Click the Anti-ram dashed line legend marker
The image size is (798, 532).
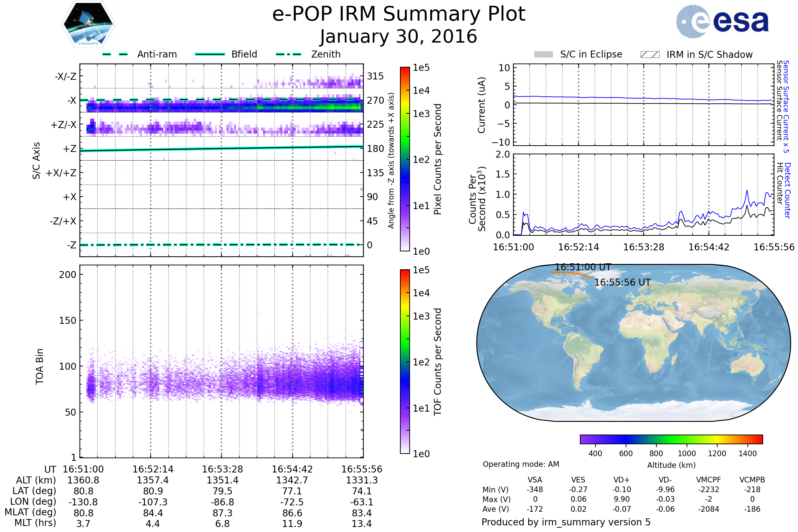[x=115, y=54]
